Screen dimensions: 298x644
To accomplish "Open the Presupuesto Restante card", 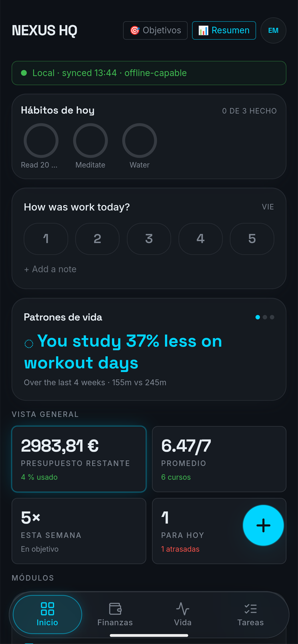I will 79,459.
